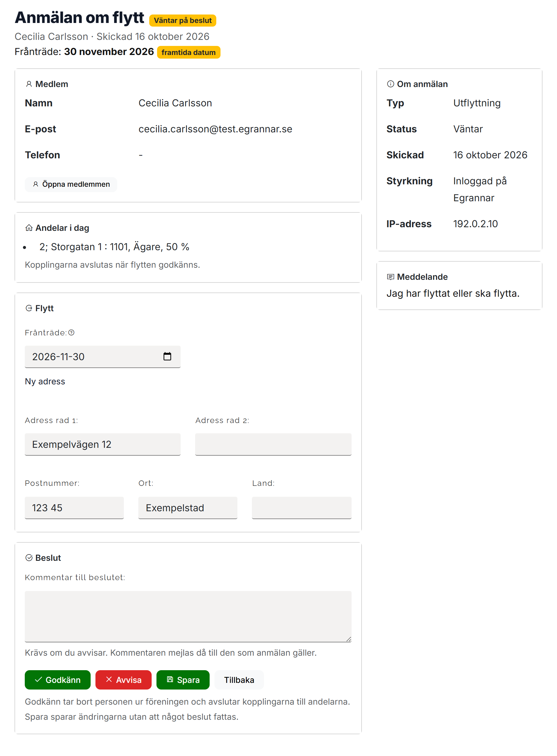Open the calendar picker in the date field

click(x=167, y=357)
